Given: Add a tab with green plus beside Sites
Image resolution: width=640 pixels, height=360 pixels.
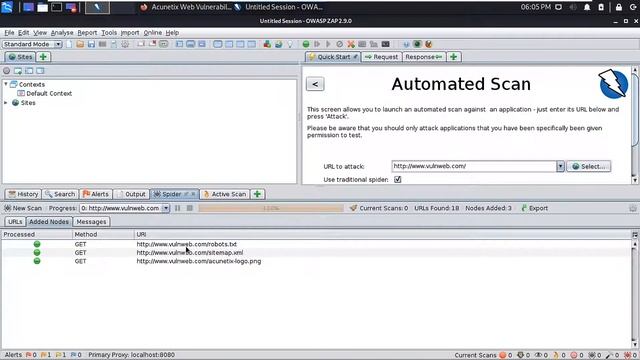Looking at the screenshot, I should [43, 57].
